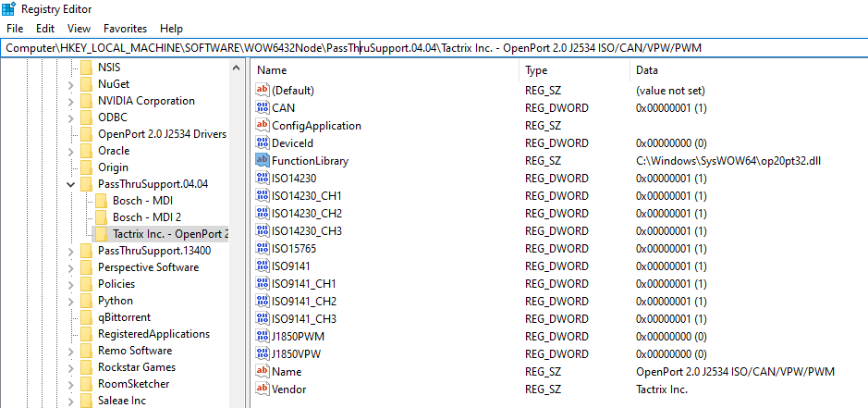This screenshot has height=408, width=868.
Task: Click the DWORD icon next to J1850PWM
Action: click(x=263, y=337)
